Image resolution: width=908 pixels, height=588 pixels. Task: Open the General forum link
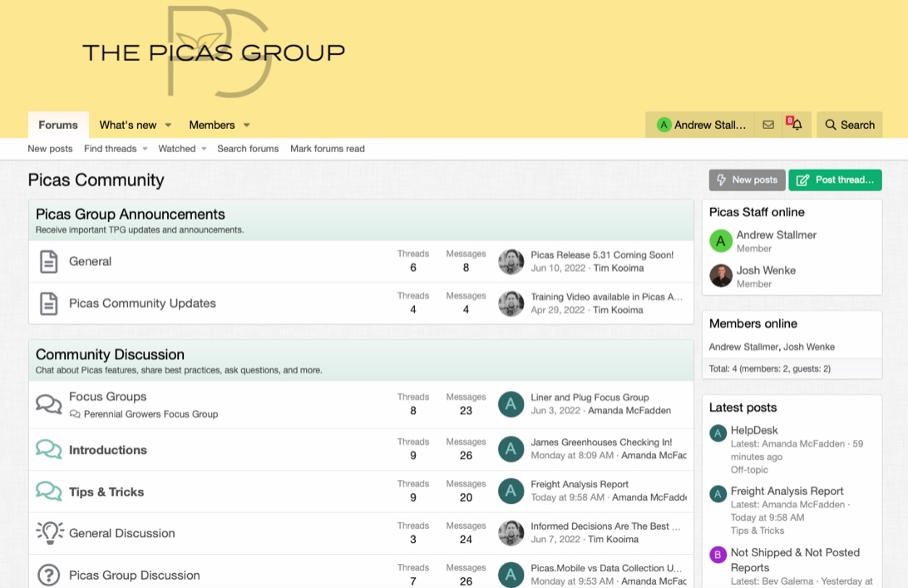pos(91,261)
